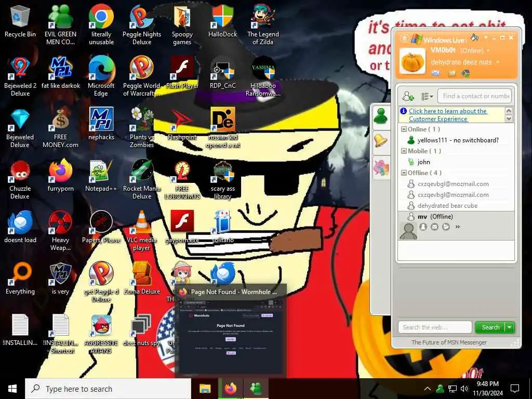
Task: Select contact yellows111 in Online group
Action: coord(456,140)
